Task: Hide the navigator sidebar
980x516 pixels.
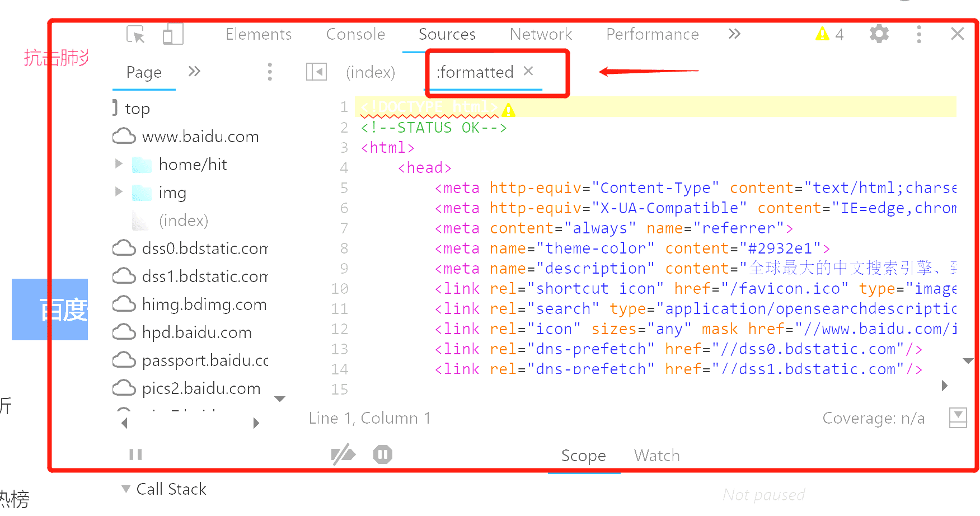Action: tap(316, 72)
